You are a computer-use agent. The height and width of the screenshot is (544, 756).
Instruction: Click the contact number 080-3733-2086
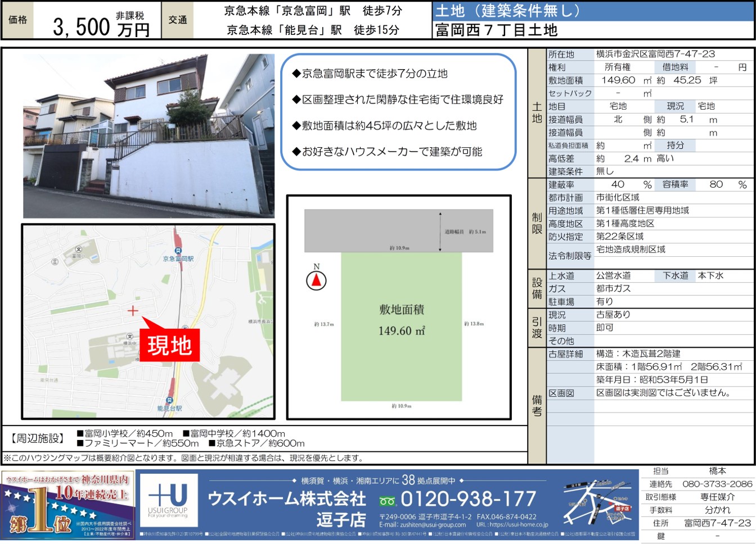pos(717,484)
